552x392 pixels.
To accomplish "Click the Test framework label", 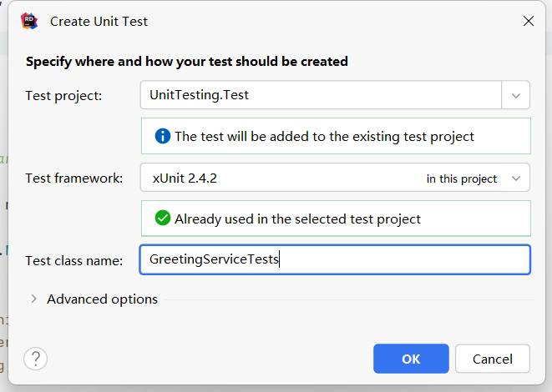I will 74,178.
